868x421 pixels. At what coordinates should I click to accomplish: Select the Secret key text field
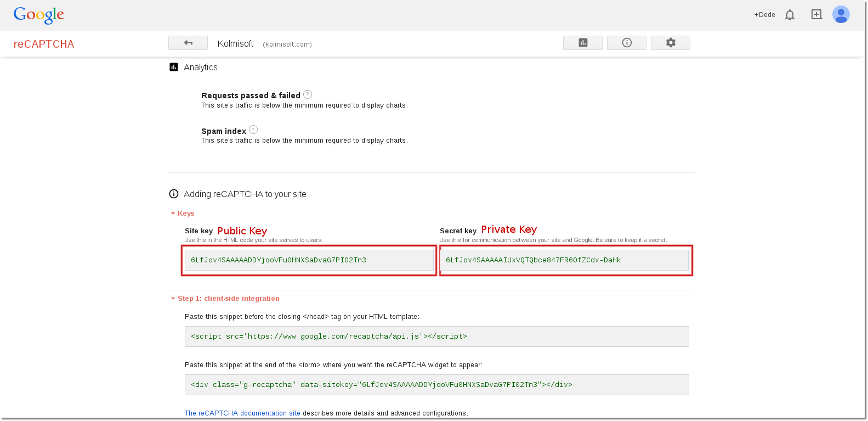564,260
